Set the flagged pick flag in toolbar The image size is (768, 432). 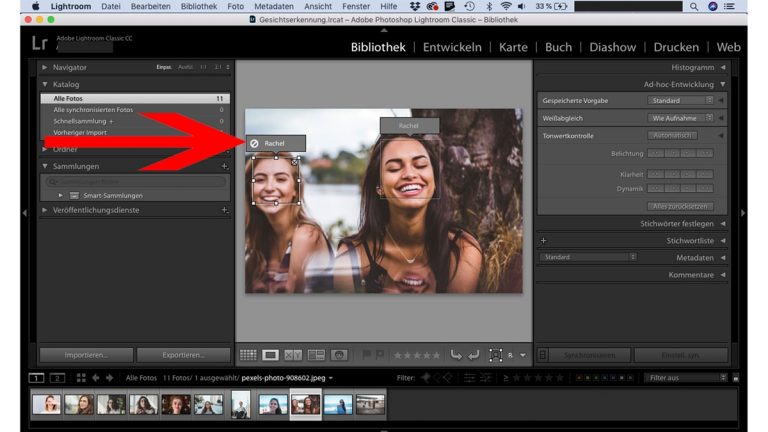[366, 354]
